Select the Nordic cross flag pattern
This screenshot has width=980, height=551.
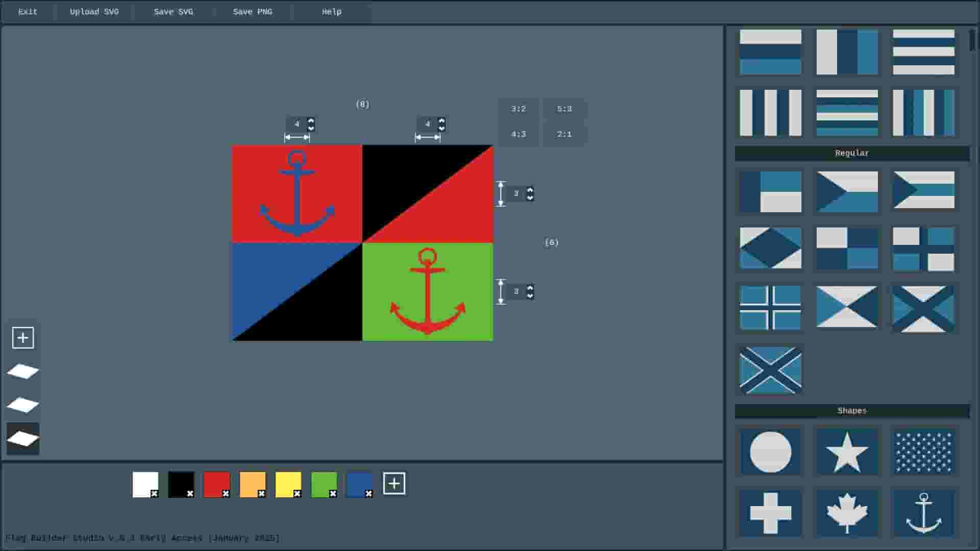770,307
